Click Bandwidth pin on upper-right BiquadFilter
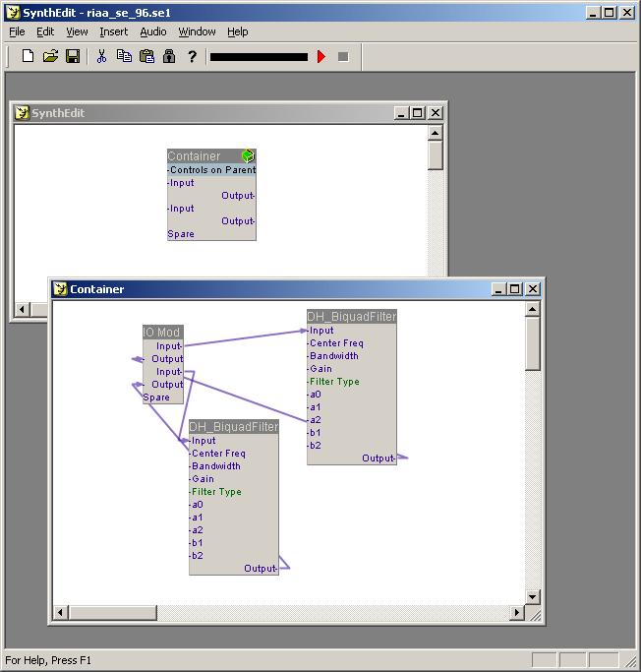This screenshot has width=641, height=672. pyautogui.click(x=334, y=356)
